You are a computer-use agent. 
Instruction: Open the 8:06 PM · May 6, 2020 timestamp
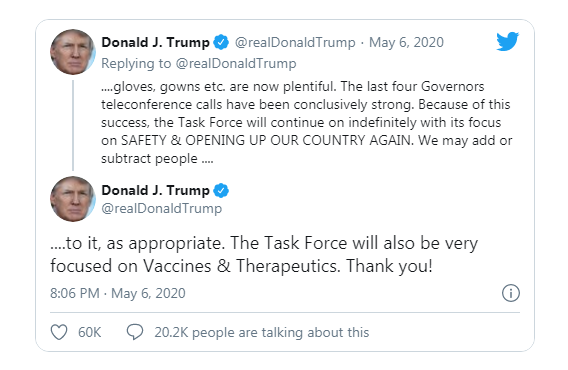coord(118,293)
